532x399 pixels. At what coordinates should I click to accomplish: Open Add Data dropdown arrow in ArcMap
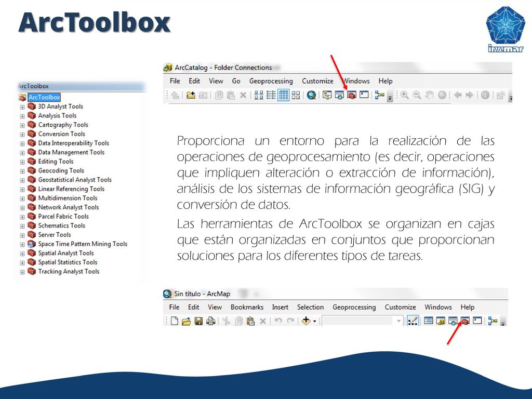pos(314,321)
